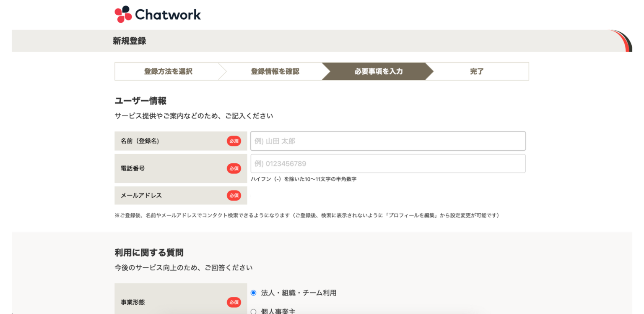644x314 pixels.
Task: Click the 必須 badge beside メールアドレス
Action: (x=234, y=195)
